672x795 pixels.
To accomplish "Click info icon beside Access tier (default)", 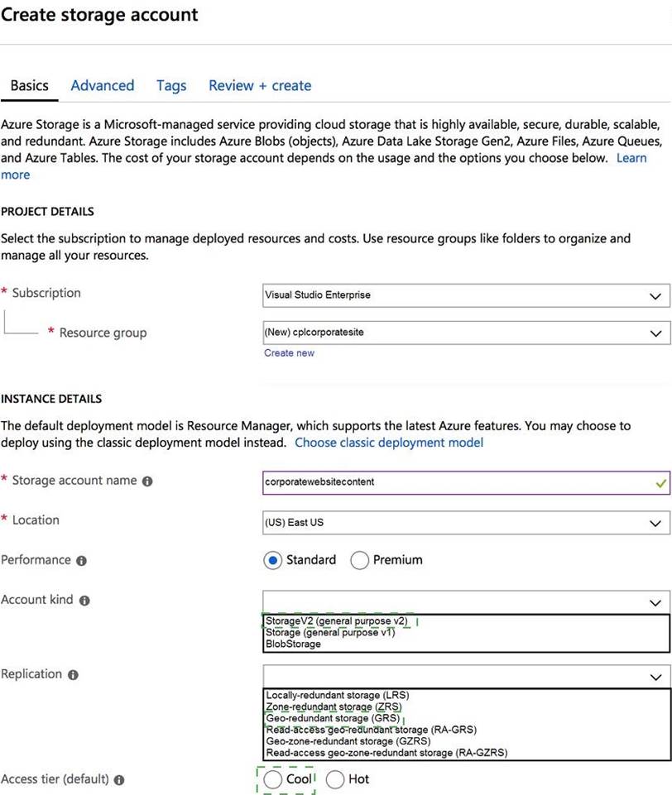I will 119,780.
